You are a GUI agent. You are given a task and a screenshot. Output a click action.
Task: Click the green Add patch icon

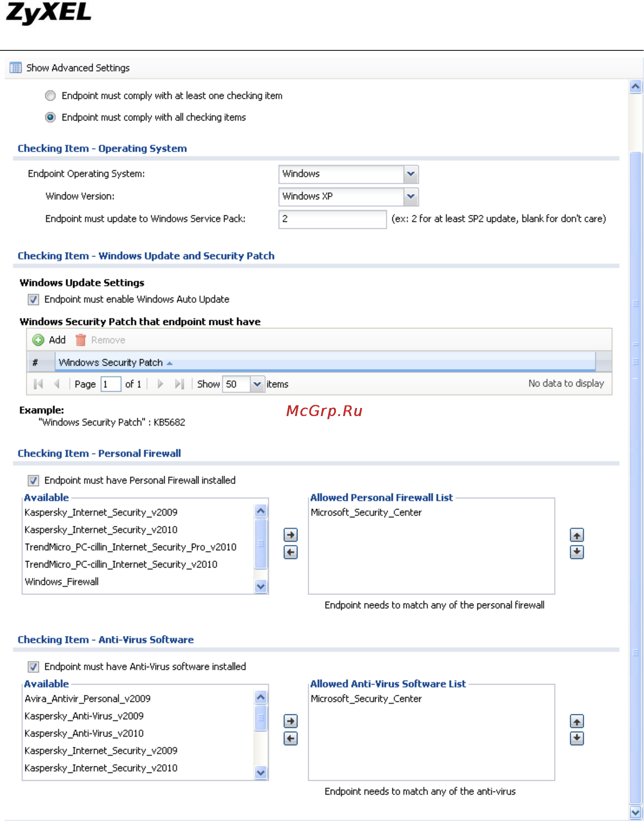pyautogui.click(x=38, y=340)
